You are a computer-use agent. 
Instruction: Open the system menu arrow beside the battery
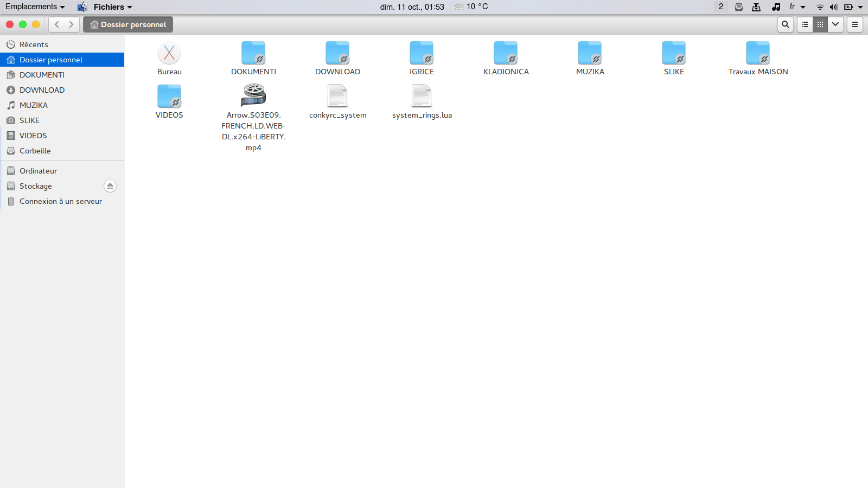[860, 7]
